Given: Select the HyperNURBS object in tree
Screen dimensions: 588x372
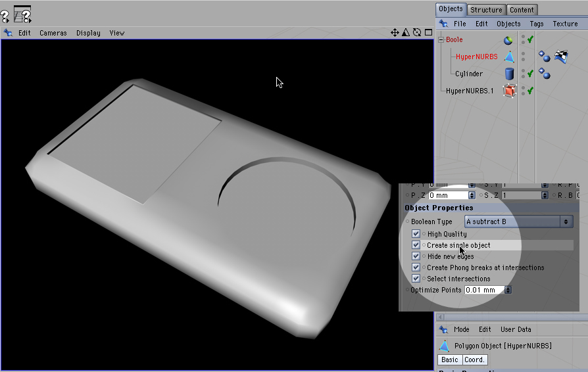Looking at the screenshot, I should point(477,57).
